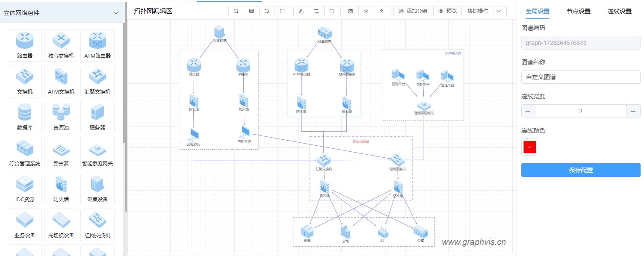Click the 图谱编码 field
Viewport: 644px width, 256px height.
(x=581, y=43)
